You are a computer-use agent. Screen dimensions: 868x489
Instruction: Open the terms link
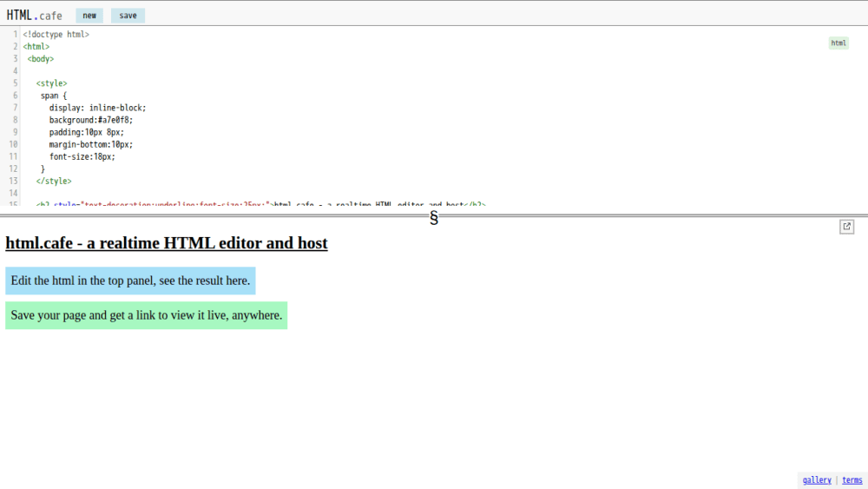click(852, 480)
